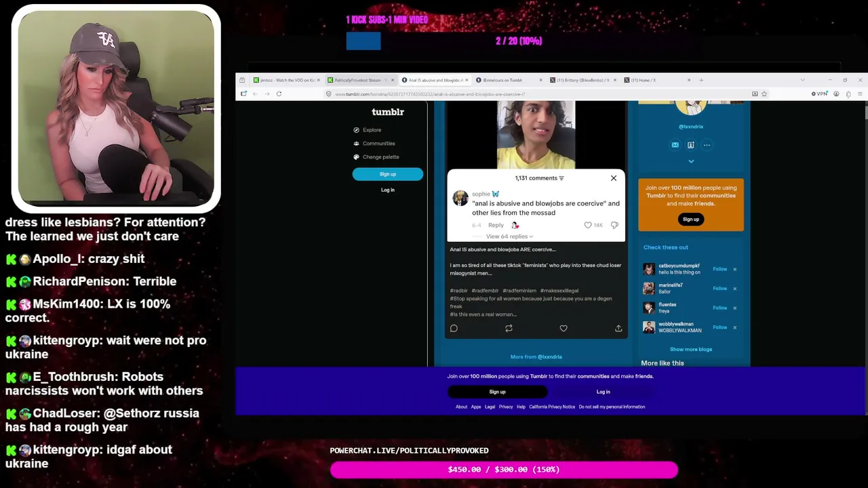This screenshot has height=488, width=868.
Task: Follow the wobblywalkman blog
Action: pos(719,327)
